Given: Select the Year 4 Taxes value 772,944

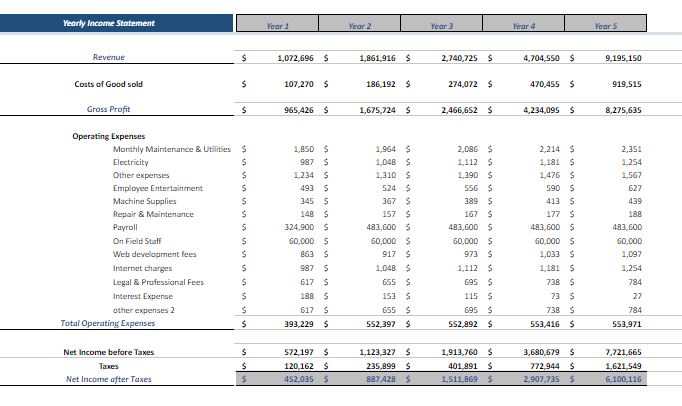Looking at the screenshot, I should coord(543,366).
